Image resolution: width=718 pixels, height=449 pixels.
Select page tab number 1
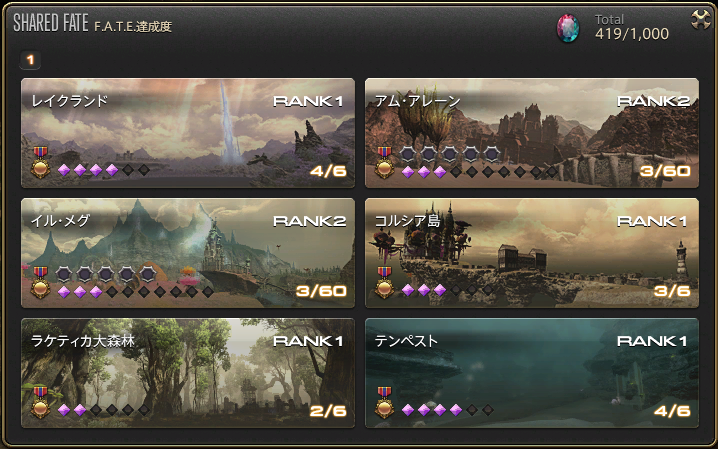(30, 60)
